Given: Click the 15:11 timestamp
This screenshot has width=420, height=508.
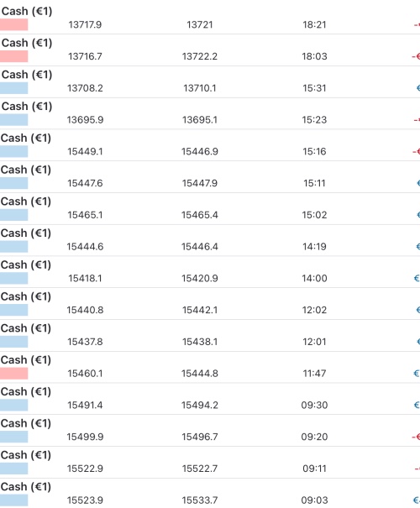Looking at the screenshot, I should coord(314,183).
